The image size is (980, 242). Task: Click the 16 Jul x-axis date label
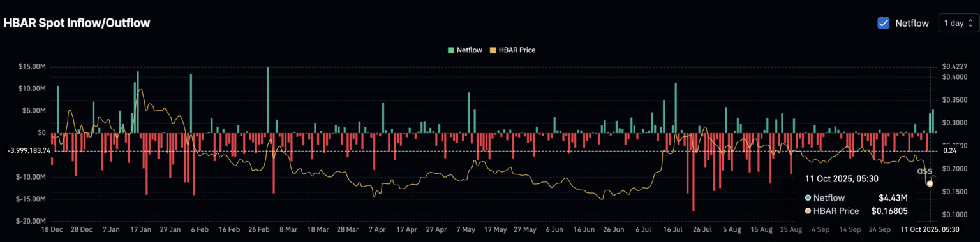[x=672, y=229]
